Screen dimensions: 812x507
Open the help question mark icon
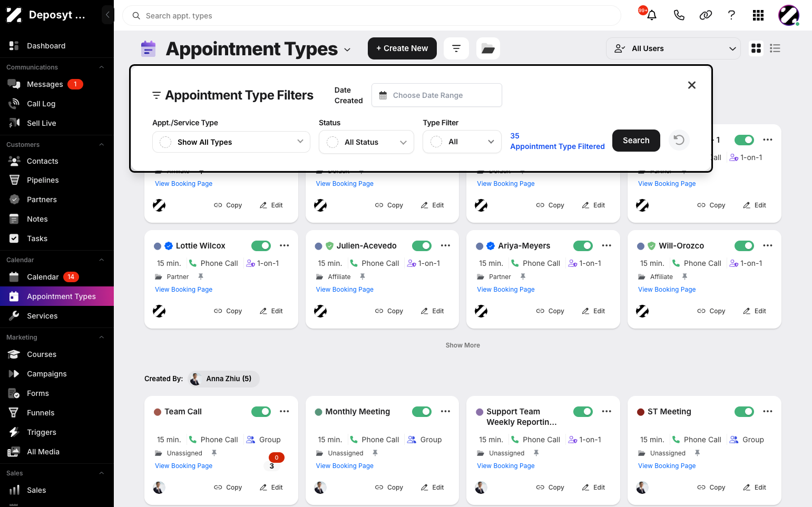point(731,15)
